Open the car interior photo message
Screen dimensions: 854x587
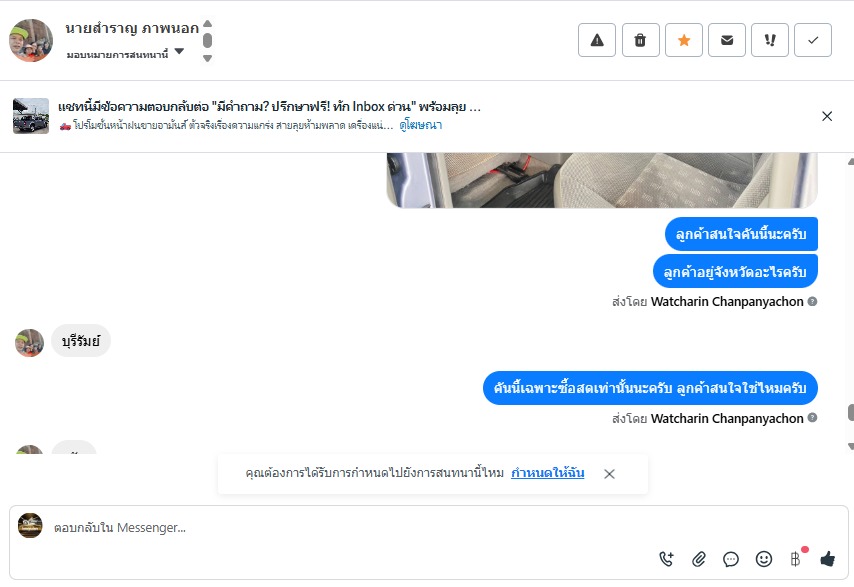click(x=602, y=180)
